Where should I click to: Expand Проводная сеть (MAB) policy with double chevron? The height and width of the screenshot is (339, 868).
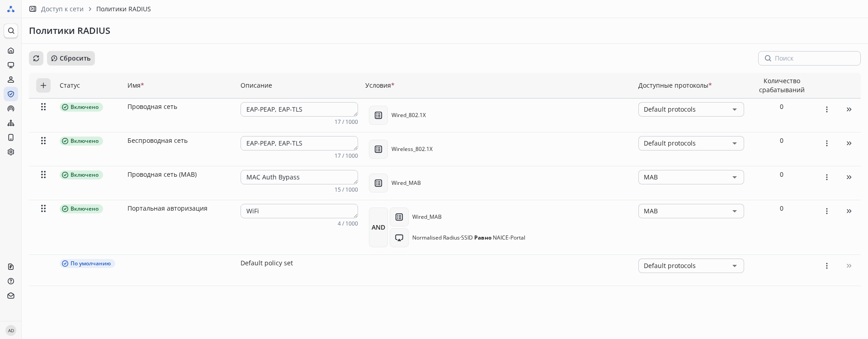tap(849, 177)
